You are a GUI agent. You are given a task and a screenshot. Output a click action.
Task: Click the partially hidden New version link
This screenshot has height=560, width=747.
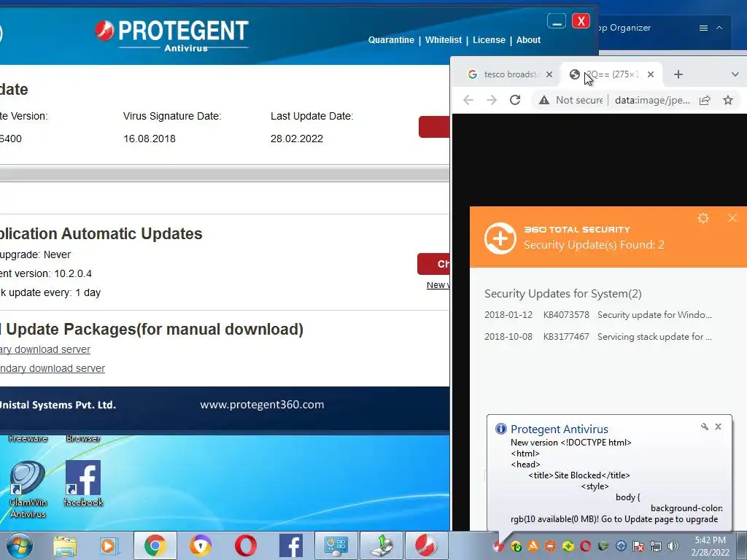pyautogui.click(x=438, y=285)
